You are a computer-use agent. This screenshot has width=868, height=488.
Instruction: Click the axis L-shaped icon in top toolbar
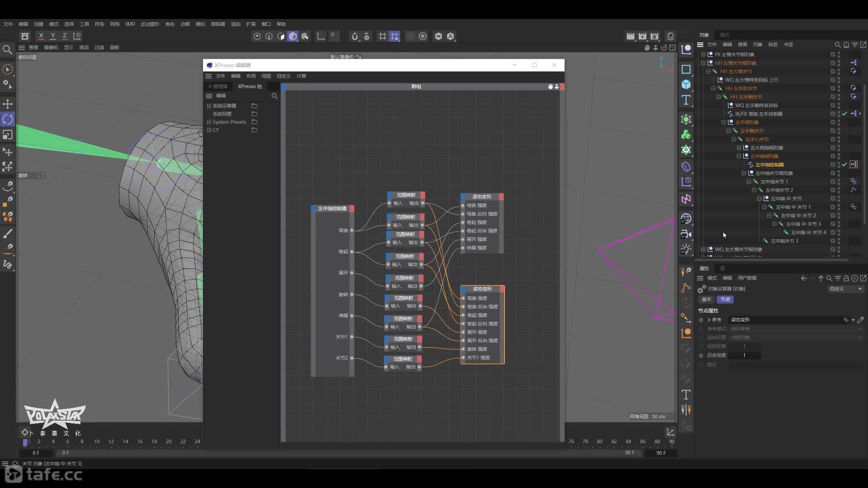pos(321,36)
